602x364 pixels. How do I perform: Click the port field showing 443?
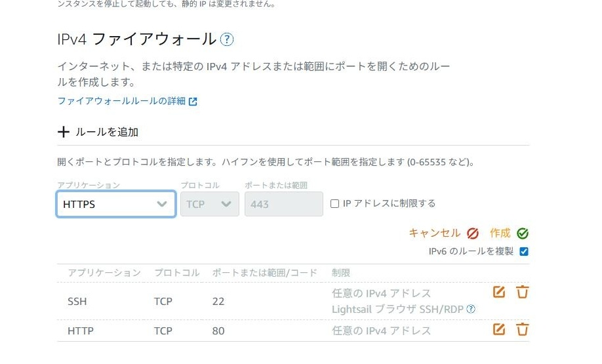click(283, 204)
